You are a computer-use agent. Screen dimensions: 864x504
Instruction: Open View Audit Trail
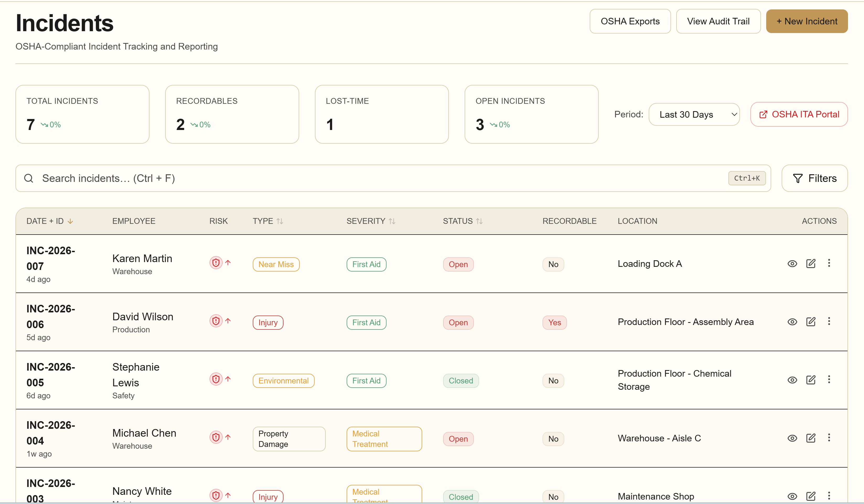tap(718, 21)
